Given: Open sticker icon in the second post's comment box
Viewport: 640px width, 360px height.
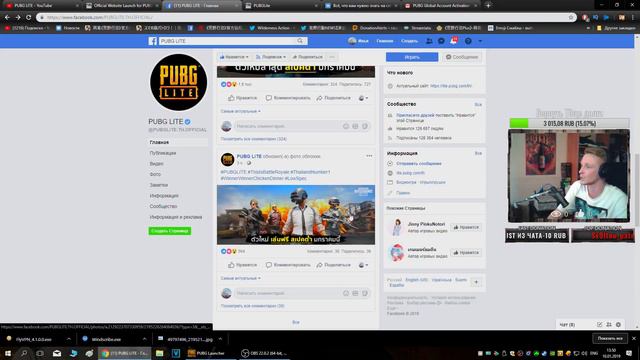Looking at the screenshot, I should 365,293.
